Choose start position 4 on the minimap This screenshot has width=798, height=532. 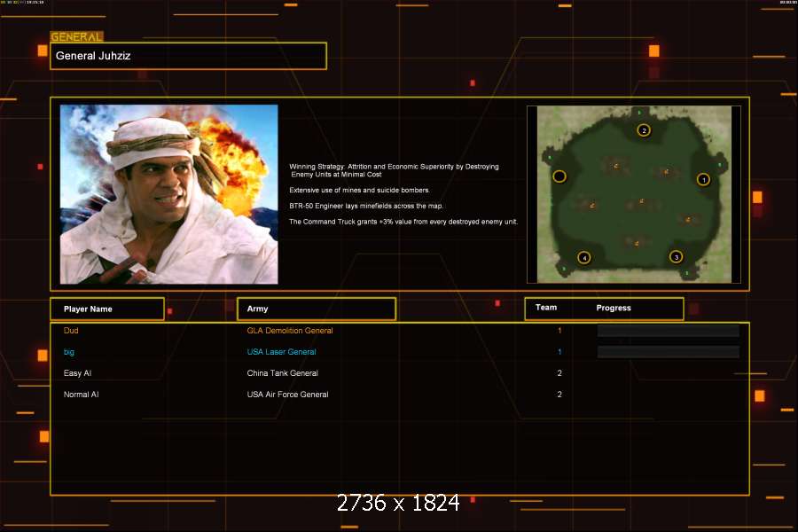583,258
